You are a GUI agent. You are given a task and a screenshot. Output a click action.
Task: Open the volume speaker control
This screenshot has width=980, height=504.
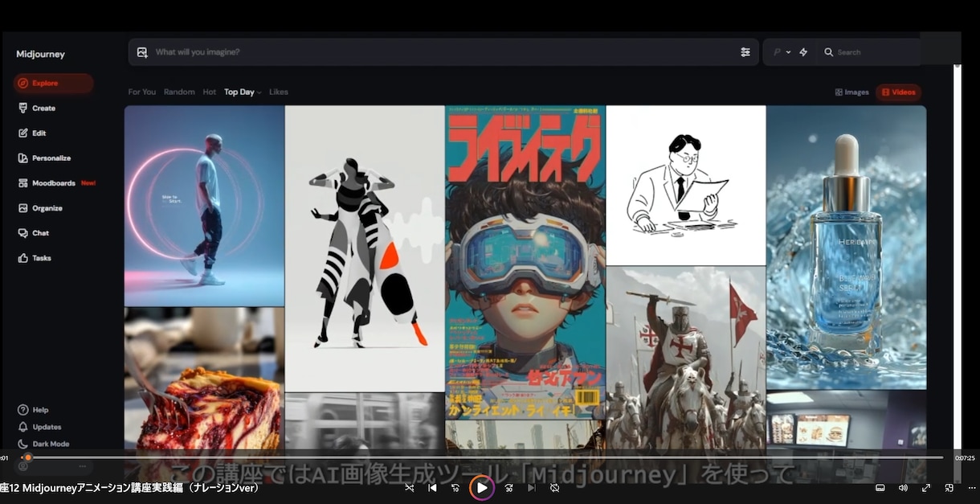[903, 487]
